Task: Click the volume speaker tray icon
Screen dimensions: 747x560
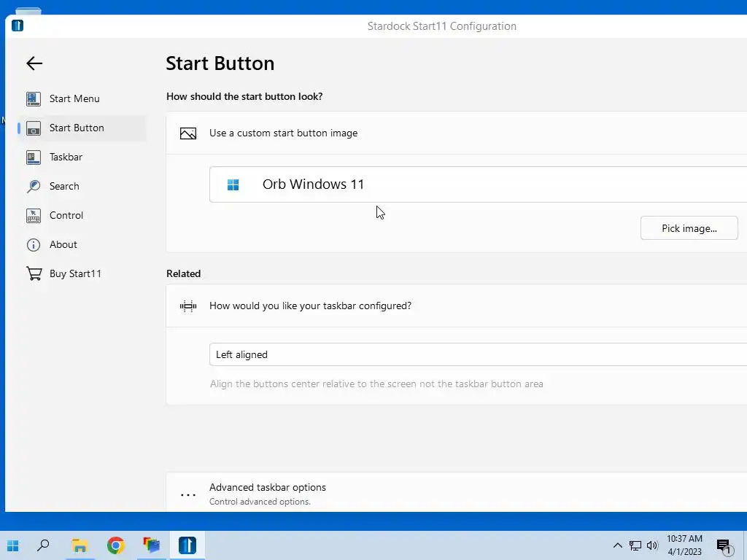Action: coord(652,545)
